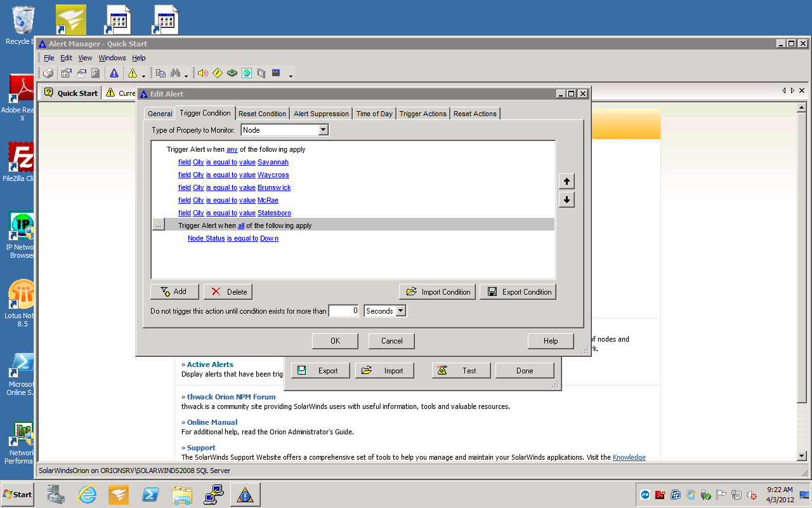The image size is (812, 508).
Task: Click the Cancel button
Action: point(391,341)
